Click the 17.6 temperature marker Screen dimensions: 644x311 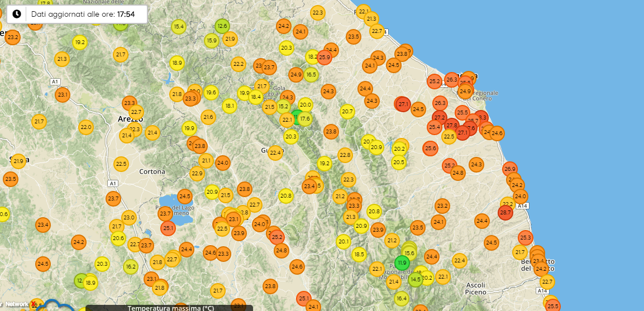[x=305, y=118]
